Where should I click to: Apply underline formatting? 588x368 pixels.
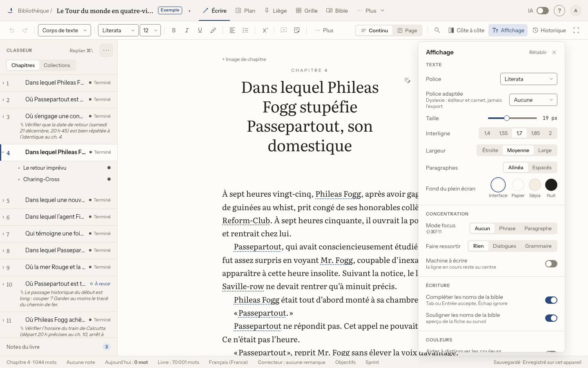pyautogui.click(x=200, y=30)
